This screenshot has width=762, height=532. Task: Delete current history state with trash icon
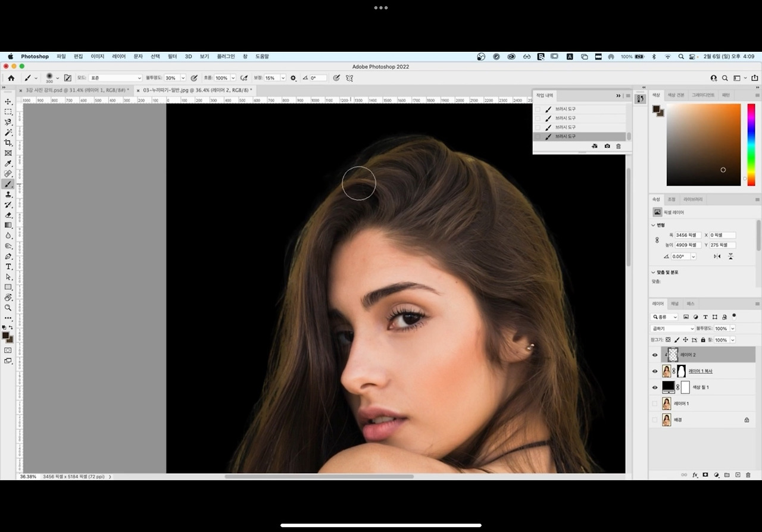[x=619, y=146]
